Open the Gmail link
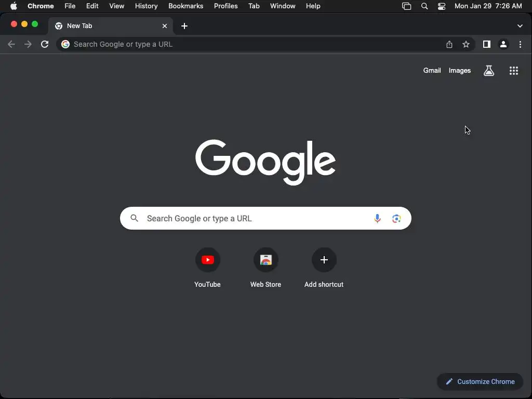532x399 pixels. 432,71
